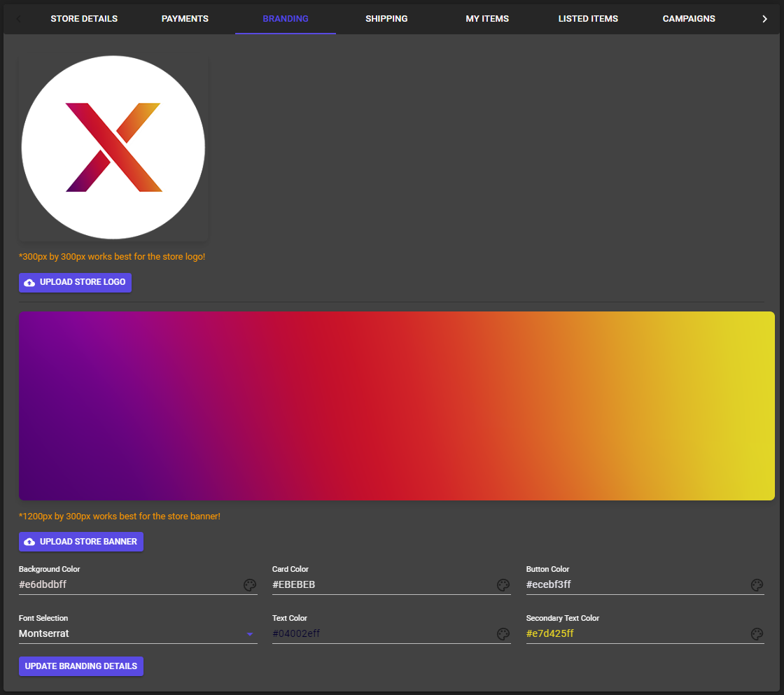Open Button Color palette picker icon

pos(757,585)
